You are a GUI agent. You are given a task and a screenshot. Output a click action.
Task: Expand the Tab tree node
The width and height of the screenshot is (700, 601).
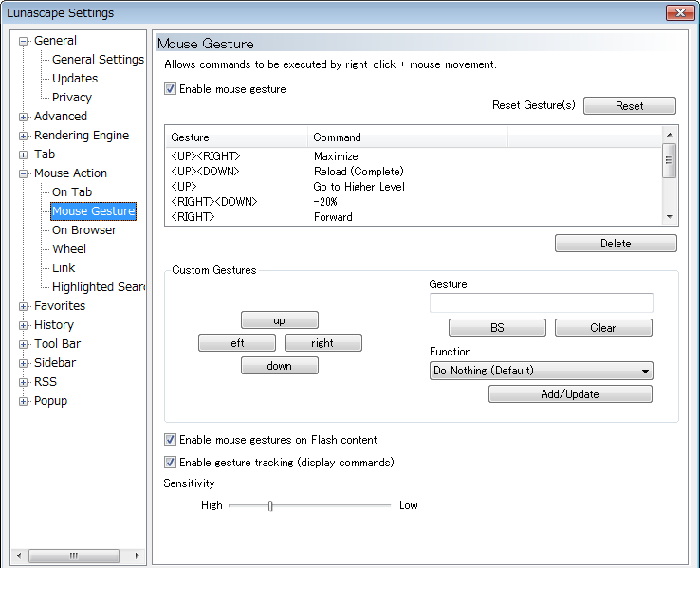point(23,155)
